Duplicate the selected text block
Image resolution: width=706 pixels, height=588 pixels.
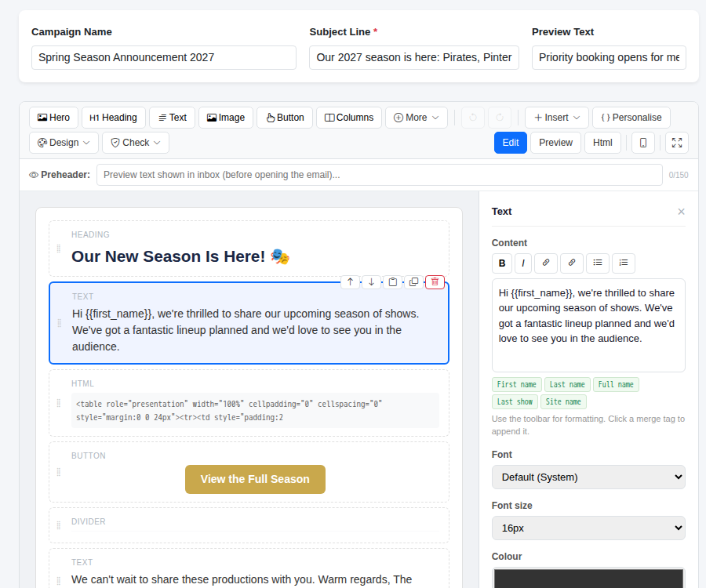coord(413,282)
